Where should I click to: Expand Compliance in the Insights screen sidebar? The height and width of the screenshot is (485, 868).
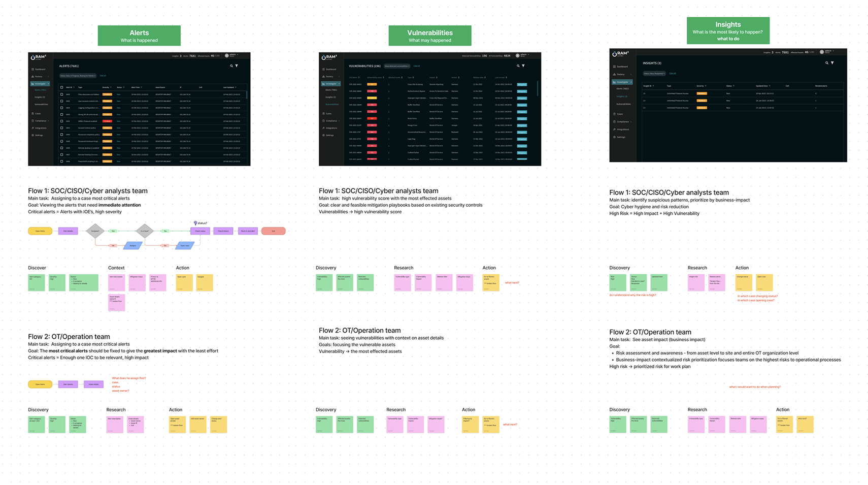(631, 122)
